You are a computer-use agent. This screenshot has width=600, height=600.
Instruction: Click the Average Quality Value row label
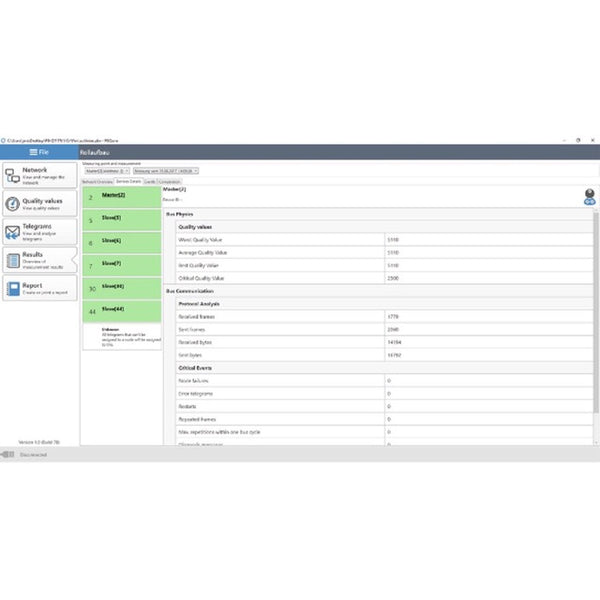pyautogui.click(x=202, y=253)
